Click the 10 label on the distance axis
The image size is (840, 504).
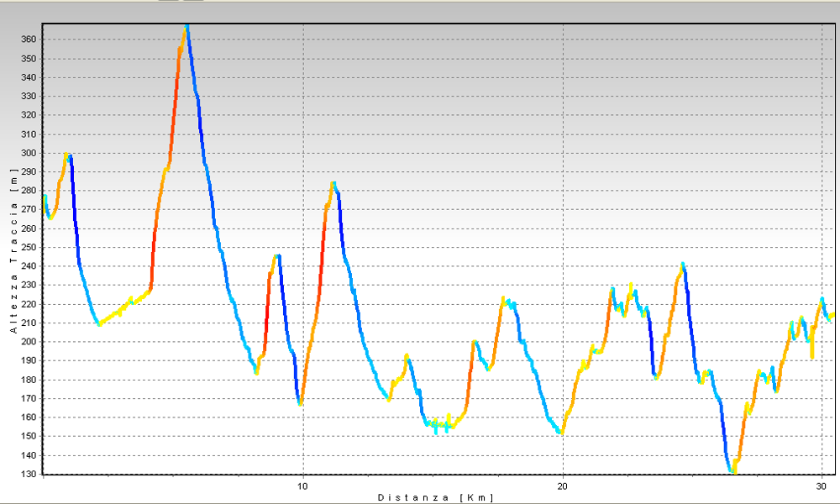(x=302, y=486)
